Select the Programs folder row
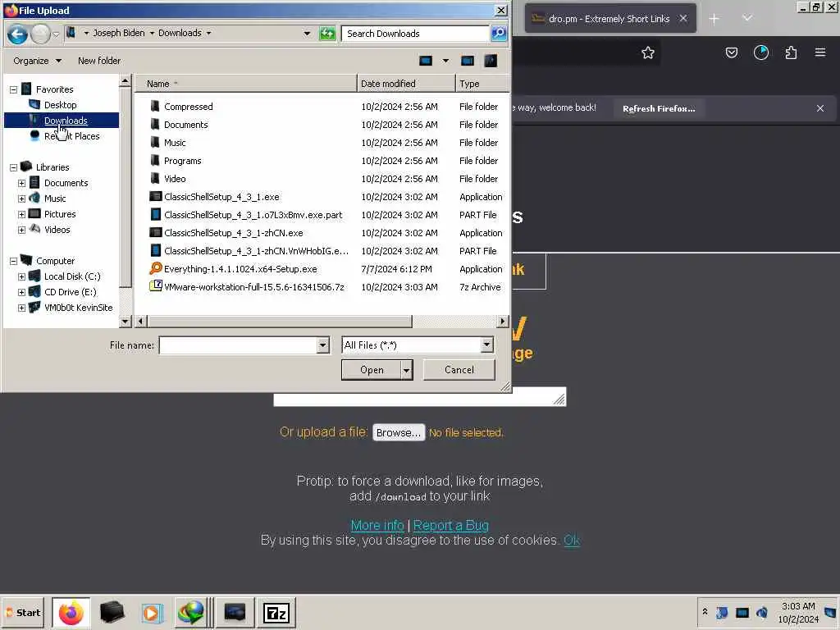Screen dimensions: 840x630 coord(322,161)
